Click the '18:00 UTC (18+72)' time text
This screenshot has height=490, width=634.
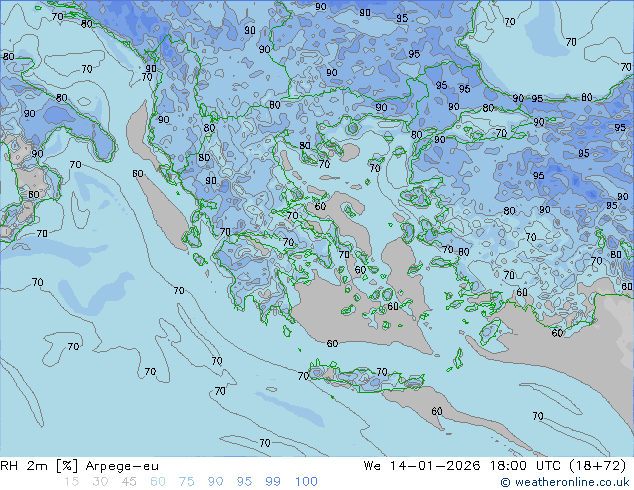pyautogui.click(x=558, y=466)
